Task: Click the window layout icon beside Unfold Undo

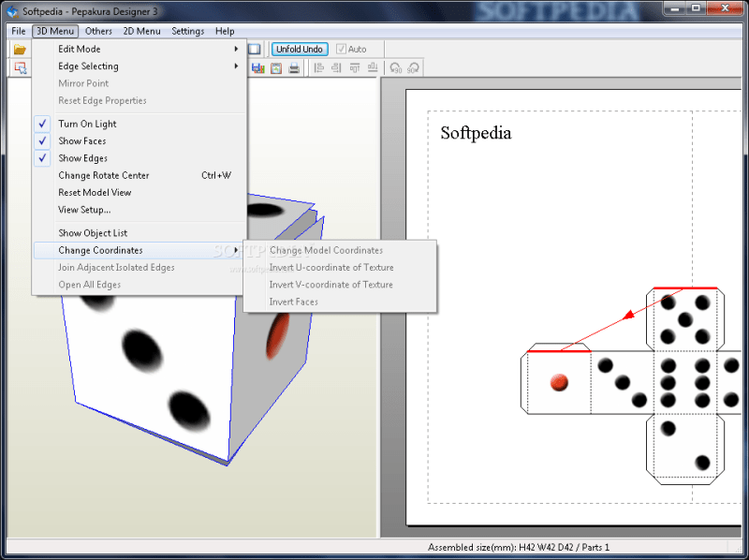Action: point(254,49)
